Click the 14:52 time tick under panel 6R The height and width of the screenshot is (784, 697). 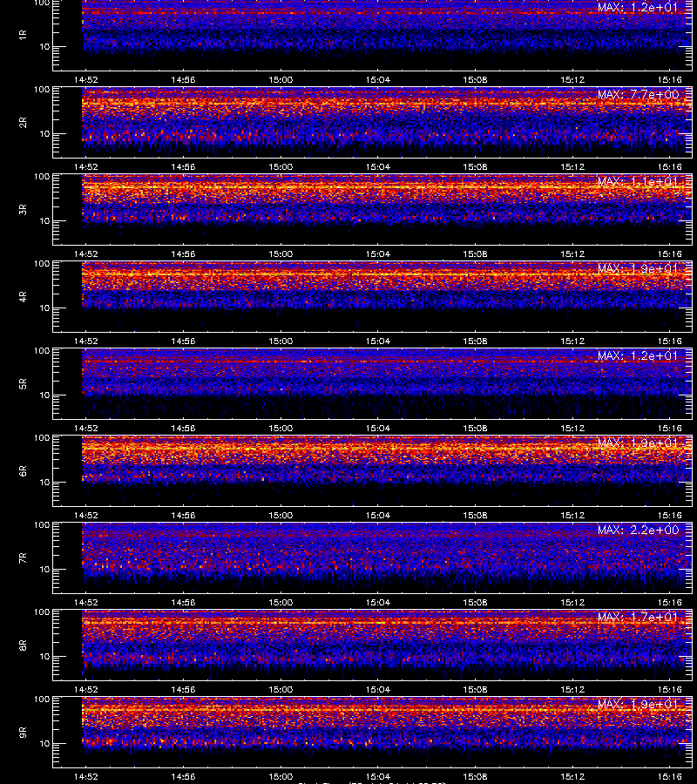(86, 515)
